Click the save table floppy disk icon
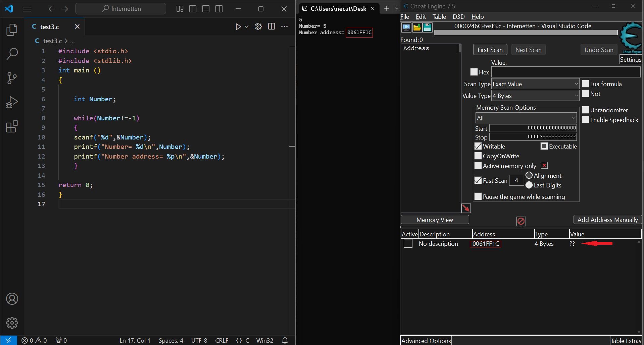Screen dimensions: 644x345 pyautogui.click(x=427, y=27)
